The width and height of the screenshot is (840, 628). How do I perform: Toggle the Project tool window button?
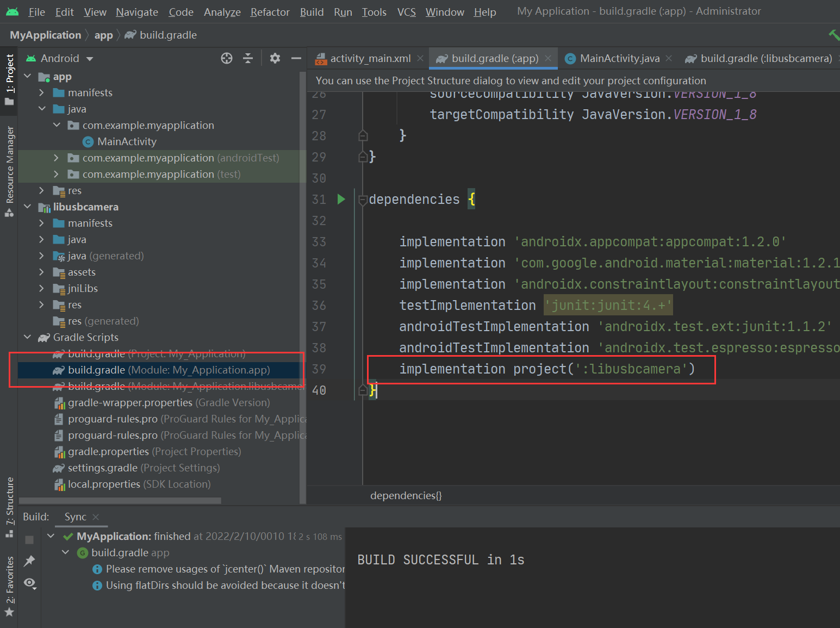pyautogui.click(x=9, y=80)
